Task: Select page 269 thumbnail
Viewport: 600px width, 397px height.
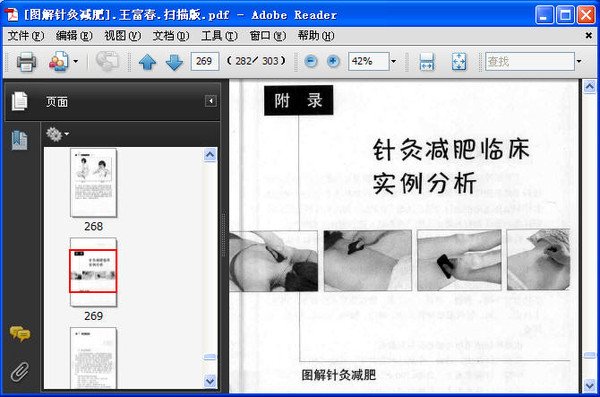Action: 93,272
